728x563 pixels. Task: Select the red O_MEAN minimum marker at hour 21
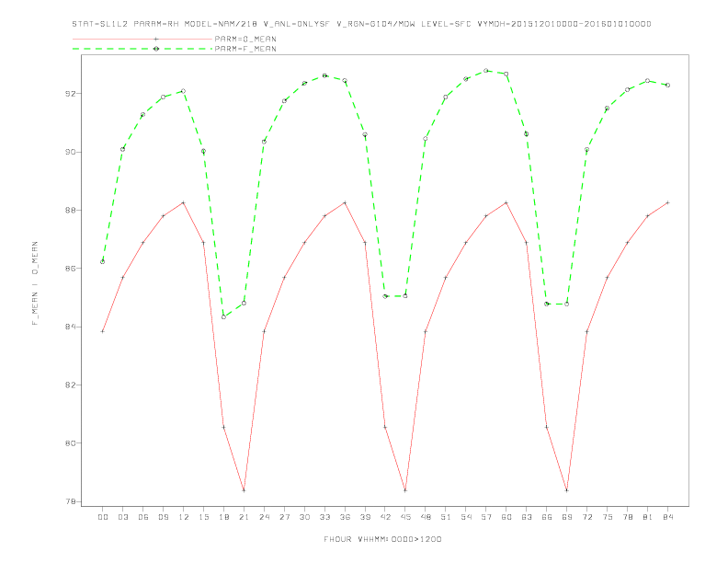(x=244, y=490)
